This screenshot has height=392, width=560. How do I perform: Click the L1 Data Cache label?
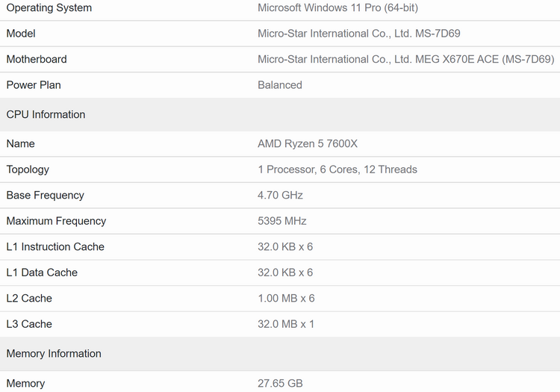tap(42, 273)
